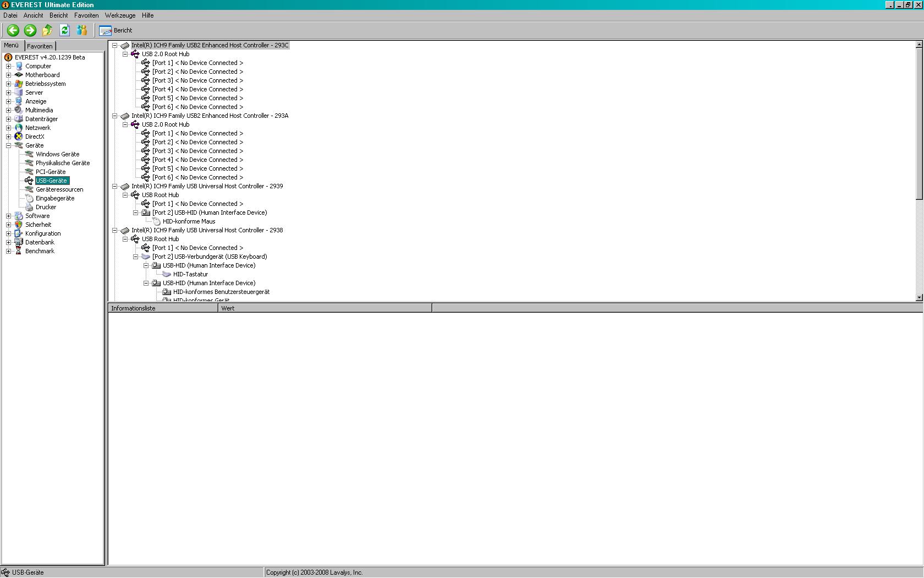Click the users icon in the toolbar
924x578 pixels.
[82, 30]
